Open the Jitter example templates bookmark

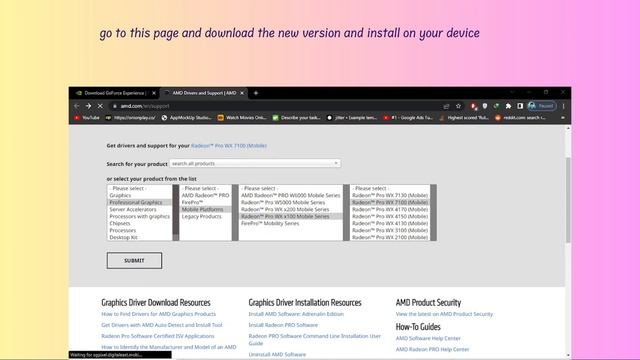[x=352, y=118]
